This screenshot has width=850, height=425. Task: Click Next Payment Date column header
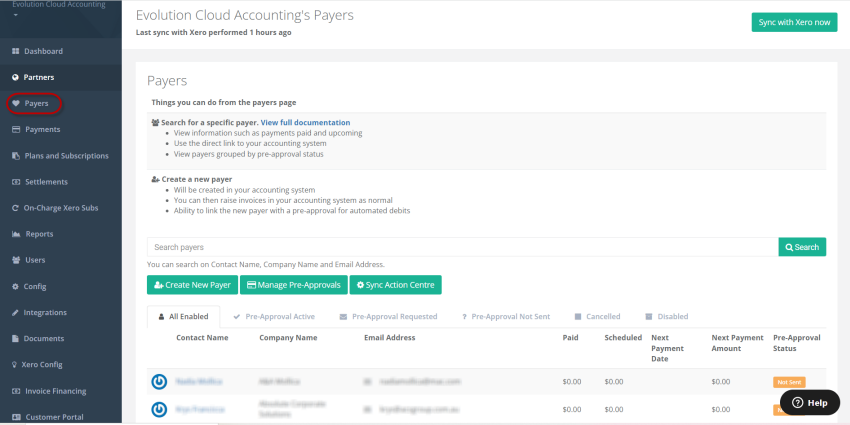[667, 348]
